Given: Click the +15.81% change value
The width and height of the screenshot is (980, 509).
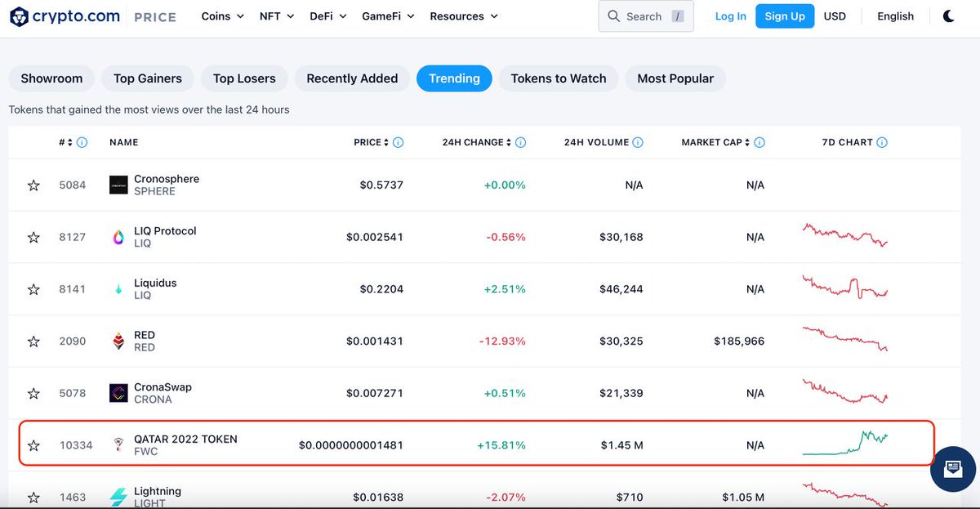Looking at the screenshot, I should point(501,445).
